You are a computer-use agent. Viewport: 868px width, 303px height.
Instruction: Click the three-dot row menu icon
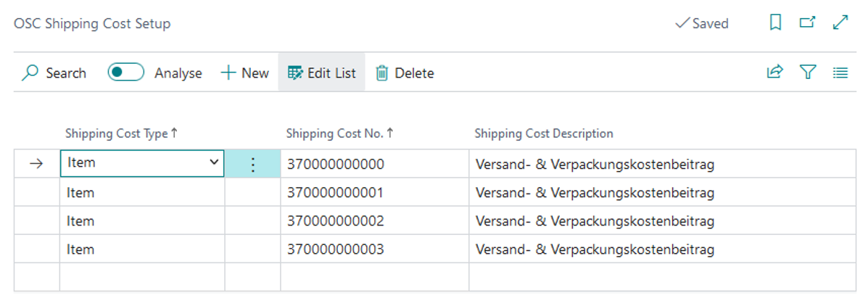tap(252, 164)
